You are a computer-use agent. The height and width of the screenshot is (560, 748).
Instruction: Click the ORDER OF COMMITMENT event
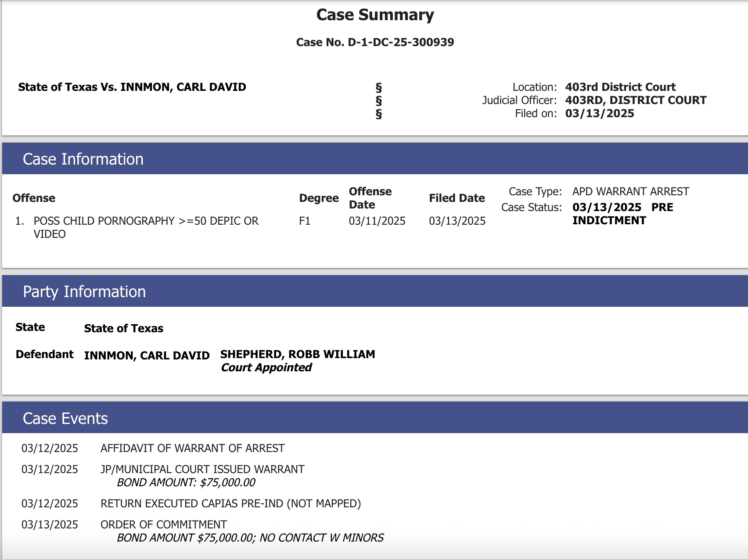(164, 524)
